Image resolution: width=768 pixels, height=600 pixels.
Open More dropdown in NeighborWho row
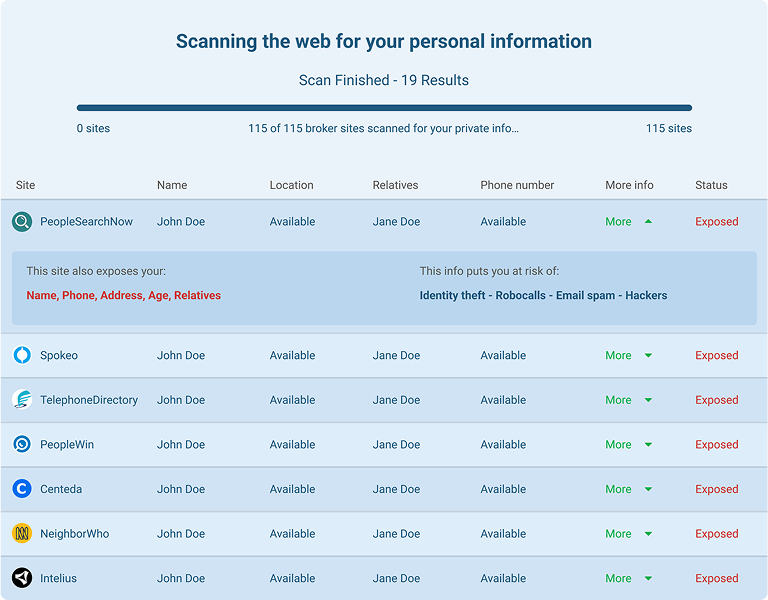[x=628, y=534]
